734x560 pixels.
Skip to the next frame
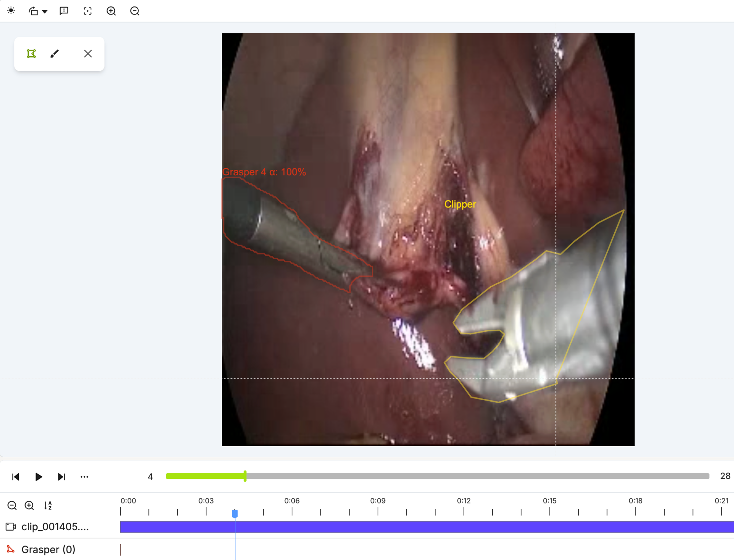61,477
